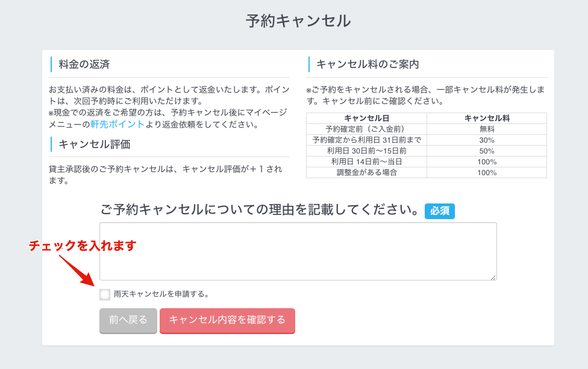Click the キャンセル料のご案内 heading
The width and height of the screenshot is (588, 369).
(x=367, y=64)
